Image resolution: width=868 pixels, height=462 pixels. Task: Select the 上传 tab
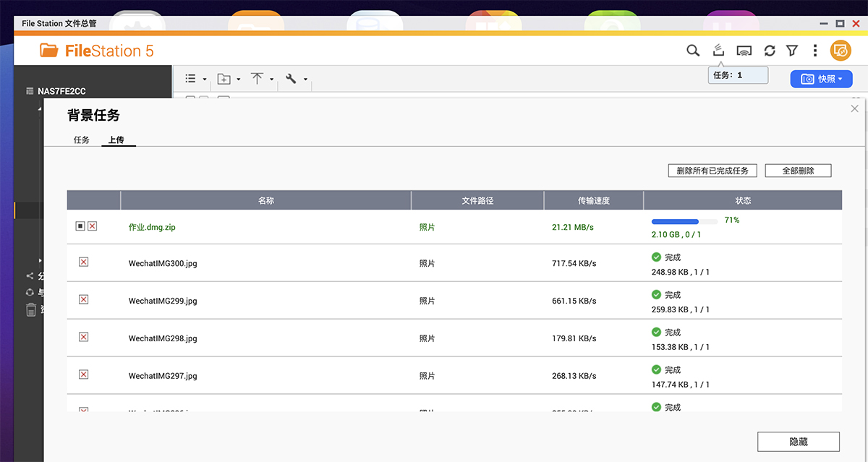116,140
